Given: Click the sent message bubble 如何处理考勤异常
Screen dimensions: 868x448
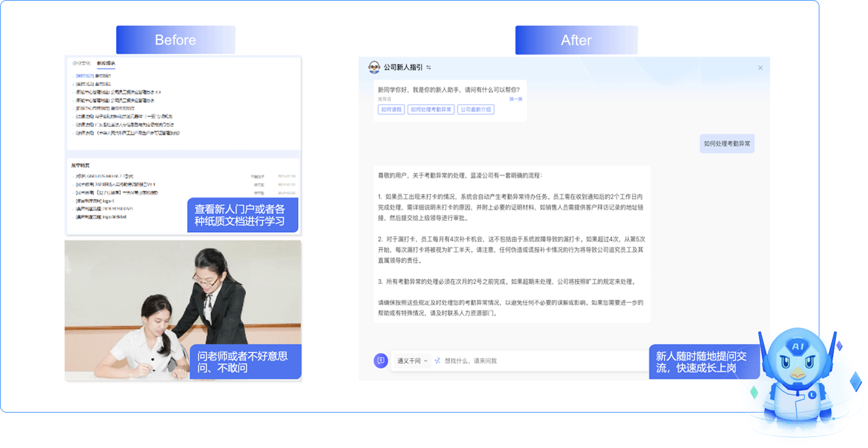Looking at the screenshot, I should tap(726, 143).
